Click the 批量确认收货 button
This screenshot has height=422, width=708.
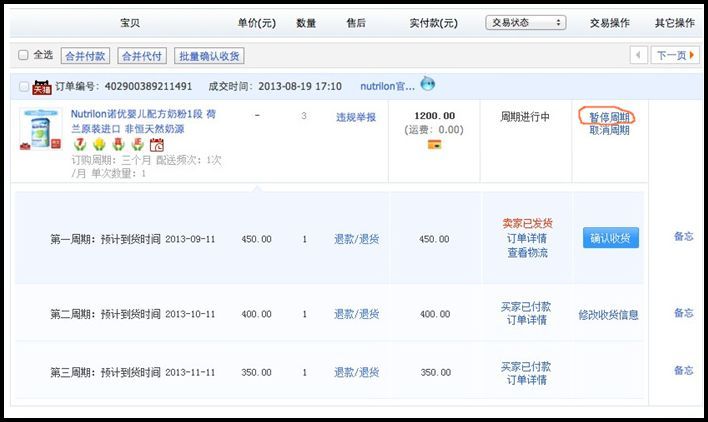point(209,56)
